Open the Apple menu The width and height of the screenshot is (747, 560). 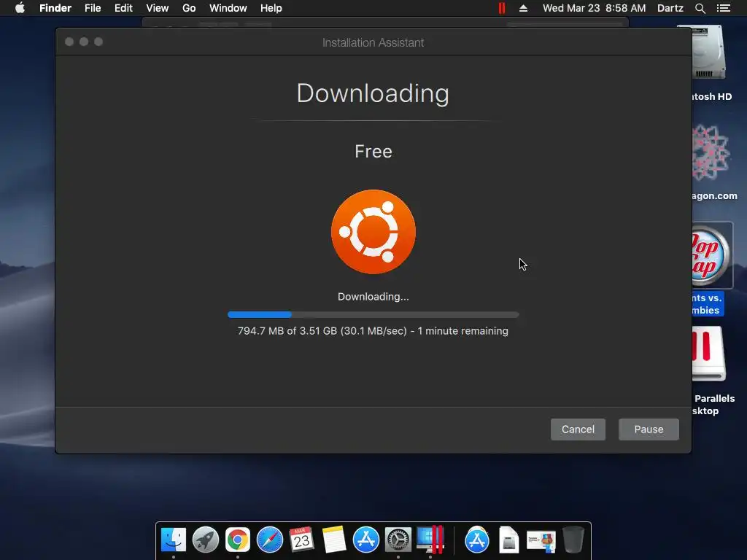pos(20,8)
